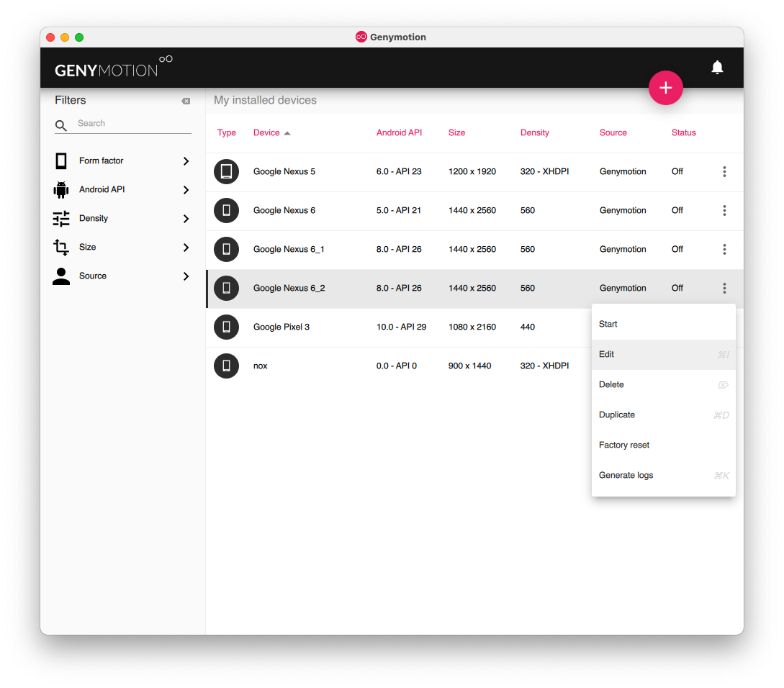784x688 pixels.
Task: Choose Edit from the context menu
Action: (x=664, y=355)
